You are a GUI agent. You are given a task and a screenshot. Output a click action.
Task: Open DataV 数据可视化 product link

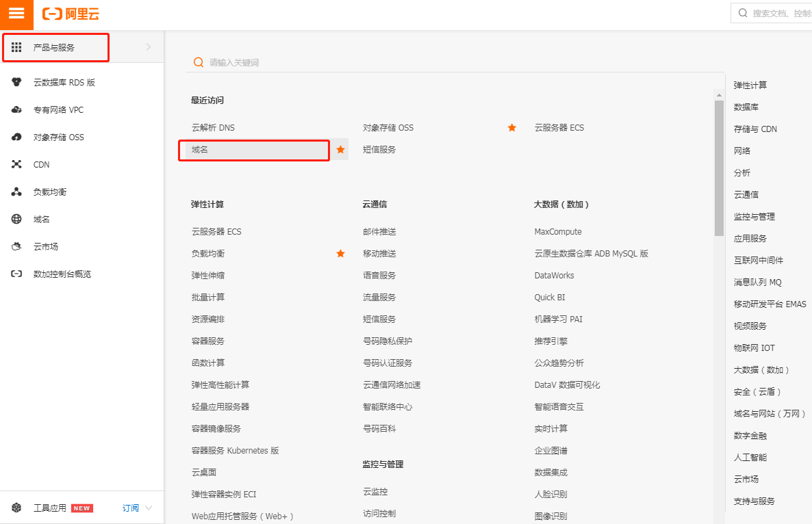click(x=567, y=384)
